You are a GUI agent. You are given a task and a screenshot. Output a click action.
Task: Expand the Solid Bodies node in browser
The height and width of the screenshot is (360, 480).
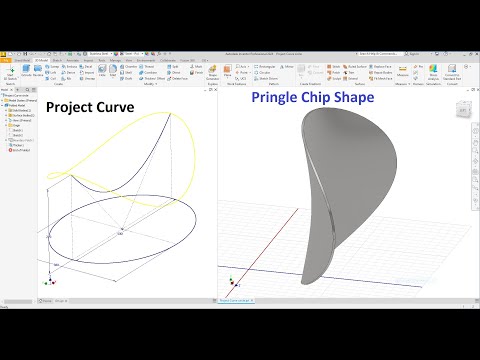(x=6, y=110)
